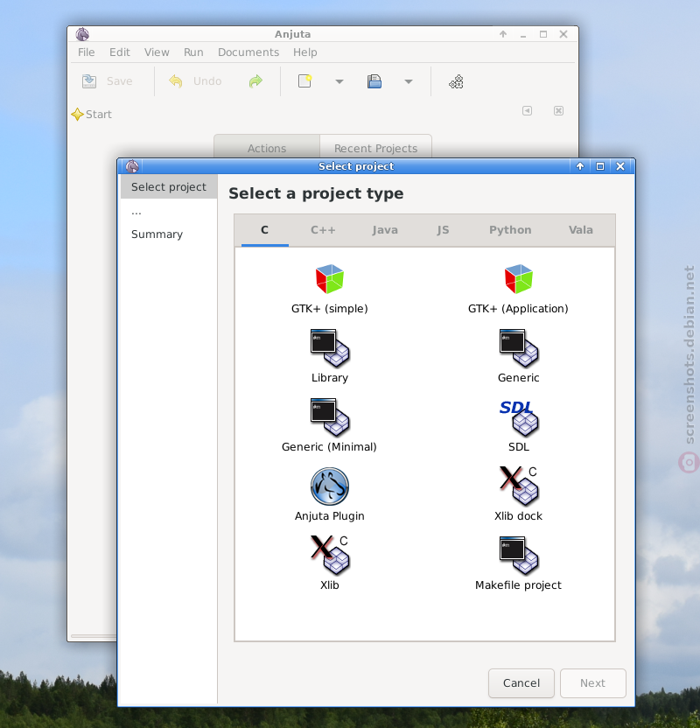The width and height of the screenshot is (700, 728).
Task: Choose the Generic (Minimal) project icon
Action: coord(330,416)
